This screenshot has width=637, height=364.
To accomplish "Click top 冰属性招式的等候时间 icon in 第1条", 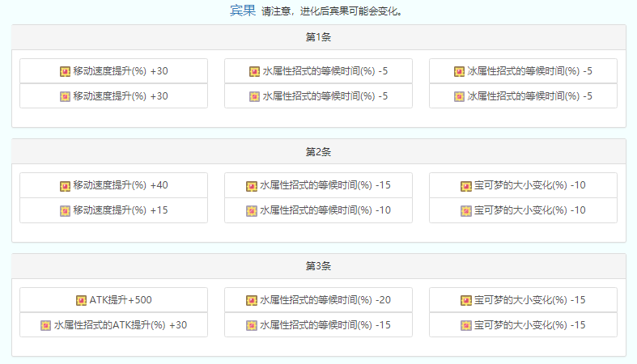I will click(459, 71).
